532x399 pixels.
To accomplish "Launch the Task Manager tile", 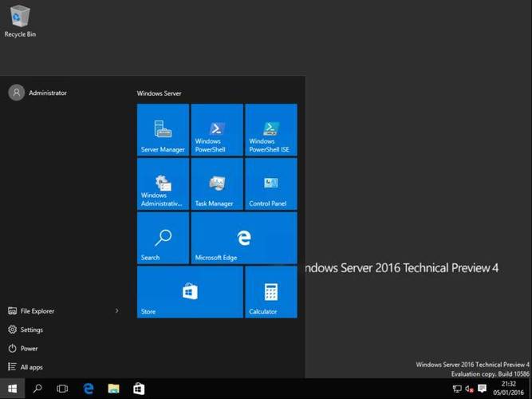I will (217, 184).
